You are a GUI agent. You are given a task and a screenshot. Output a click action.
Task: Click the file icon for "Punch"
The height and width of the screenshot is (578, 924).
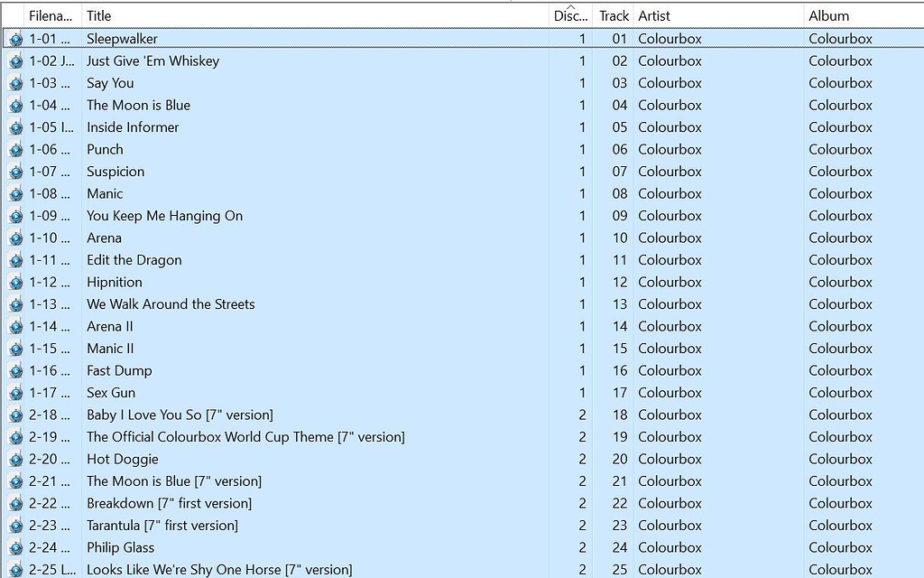(x=16, y=149)
